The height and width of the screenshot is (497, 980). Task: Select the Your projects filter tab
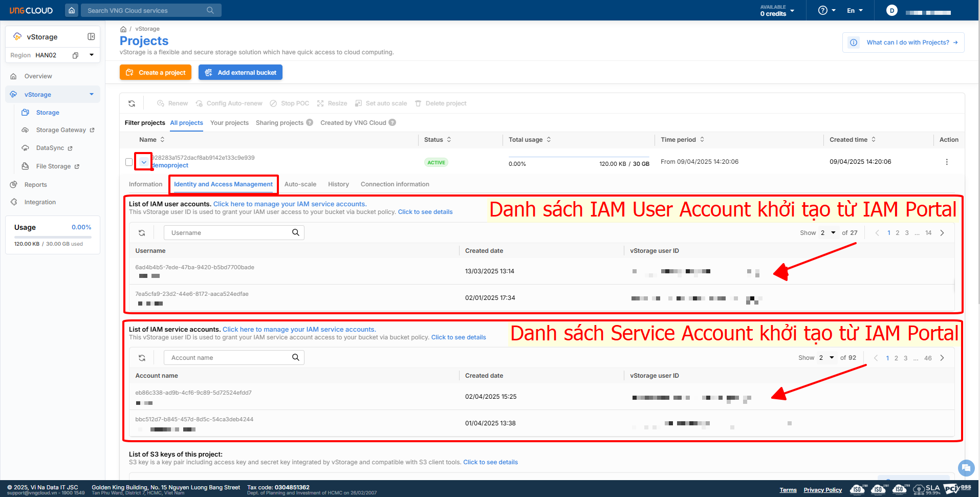pos(229,123)
